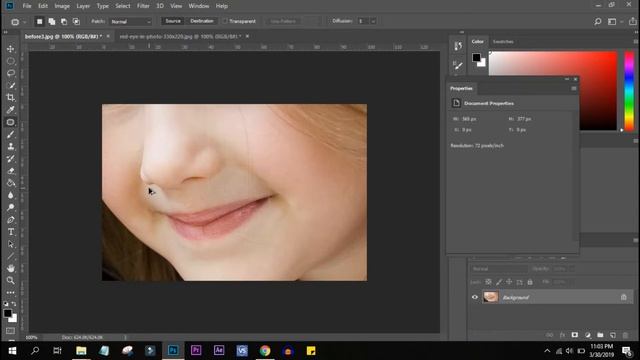Choose New selection mode in options bar
This screenshot has height=360, width=640.
tap(40, 22)
